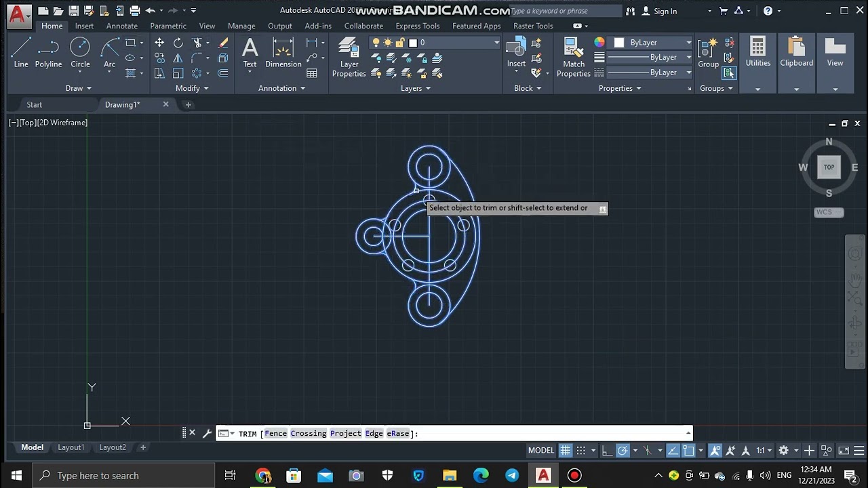
Task: Select the Line drawing tool
Action: coord(21,53)
